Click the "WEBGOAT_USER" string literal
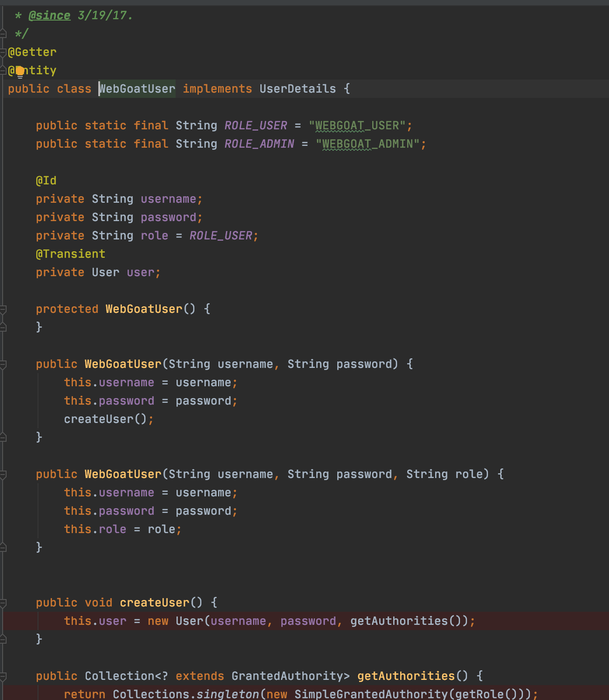The height and width of the screenshot is (700, 609). click(x=357, y=126)
